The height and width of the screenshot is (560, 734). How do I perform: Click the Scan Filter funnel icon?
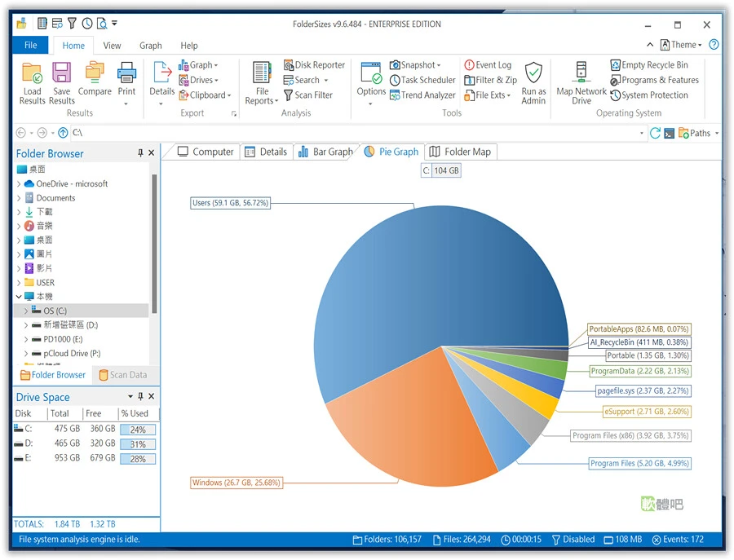[289, 95]
